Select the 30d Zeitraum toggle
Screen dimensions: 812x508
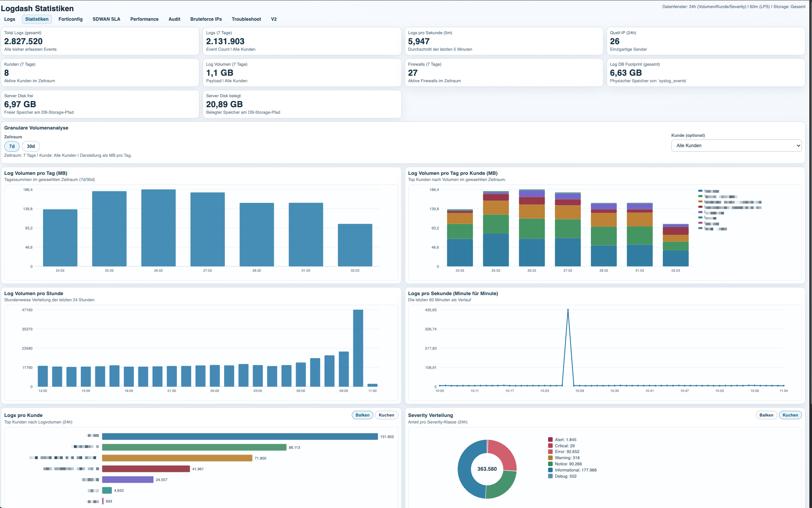click(31, 146)
